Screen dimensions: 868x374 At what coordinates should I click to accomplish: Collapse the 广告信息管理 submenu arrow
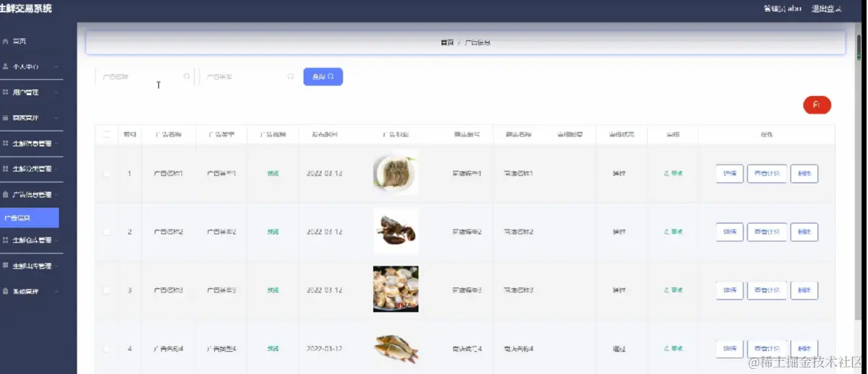(56, 195)
